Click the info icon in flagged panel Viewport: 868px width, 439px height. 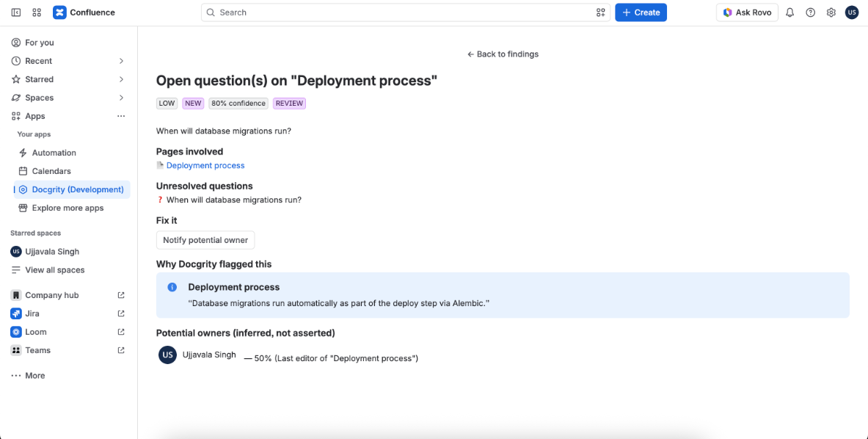pyautogui.click(x=172, y=287)
